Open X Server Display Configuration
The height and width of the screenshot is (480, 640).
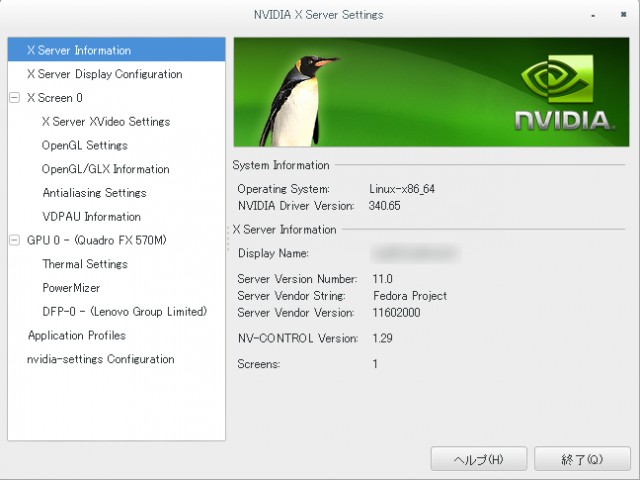[104, 74]
